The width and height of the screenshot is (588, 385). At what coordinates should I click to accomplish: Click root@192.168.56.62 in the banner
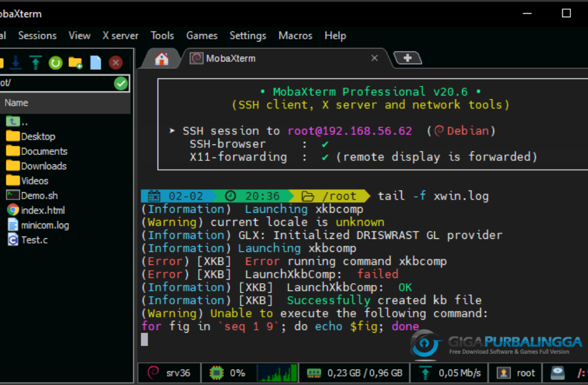349,131
